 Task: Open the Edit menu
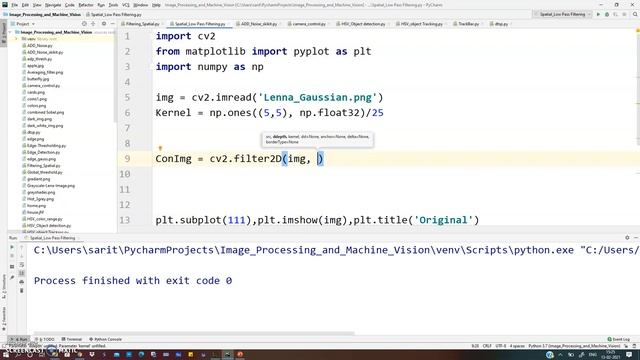point(25,5)
